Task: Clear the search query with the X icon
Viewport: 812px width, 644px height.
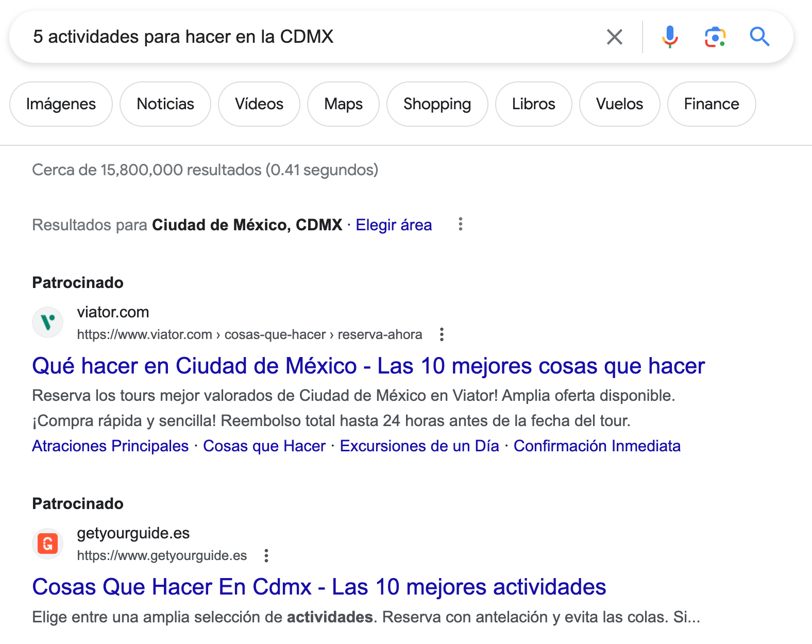Action: 615,37
